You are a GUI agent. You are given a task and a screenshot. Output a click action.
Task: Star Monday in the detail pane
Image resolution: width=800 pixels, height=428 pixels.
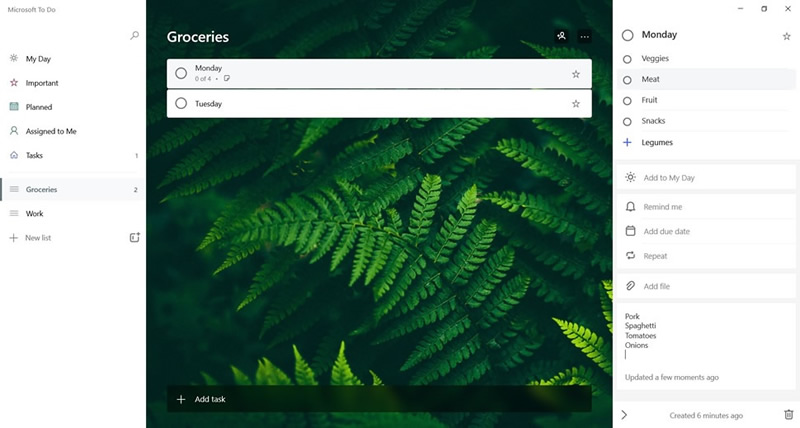click(x=786, y=36)
